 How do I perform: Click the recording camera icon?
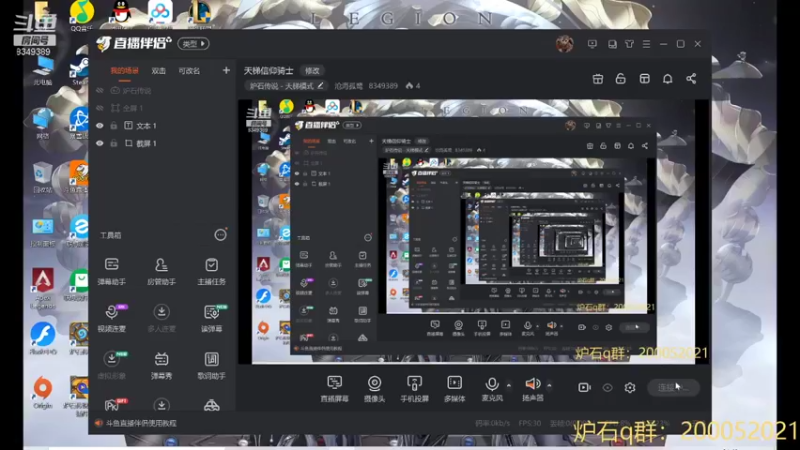(x=584, y=388)
